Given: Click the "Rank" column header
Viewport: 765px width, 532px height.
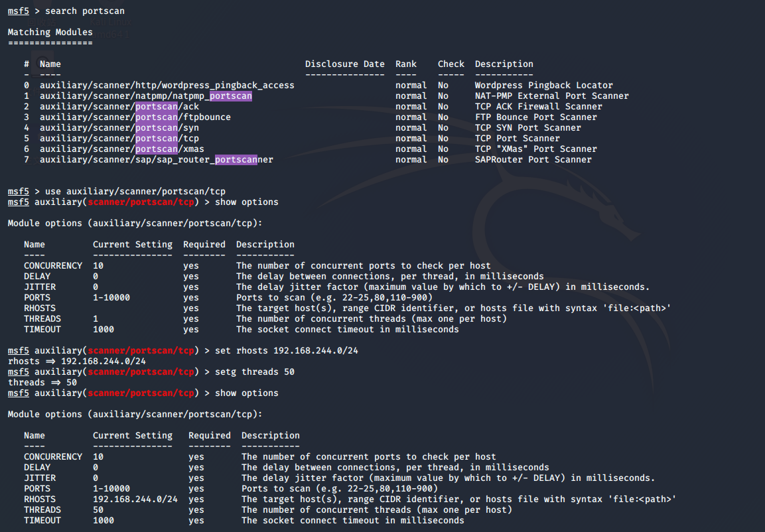Looking at the screenshot, I should (406, 64).
